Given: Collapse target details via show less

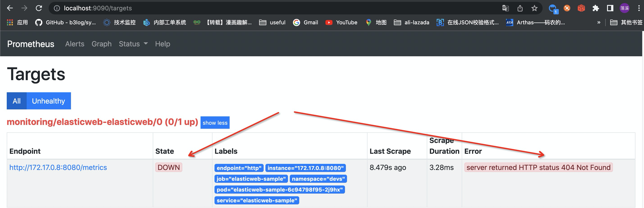Looking at the screenshot, I should coord(215,123).
